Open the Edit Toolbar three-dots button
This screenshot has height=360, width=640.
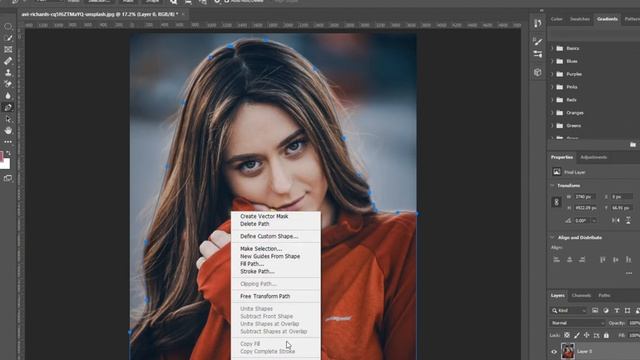[8, 142]
